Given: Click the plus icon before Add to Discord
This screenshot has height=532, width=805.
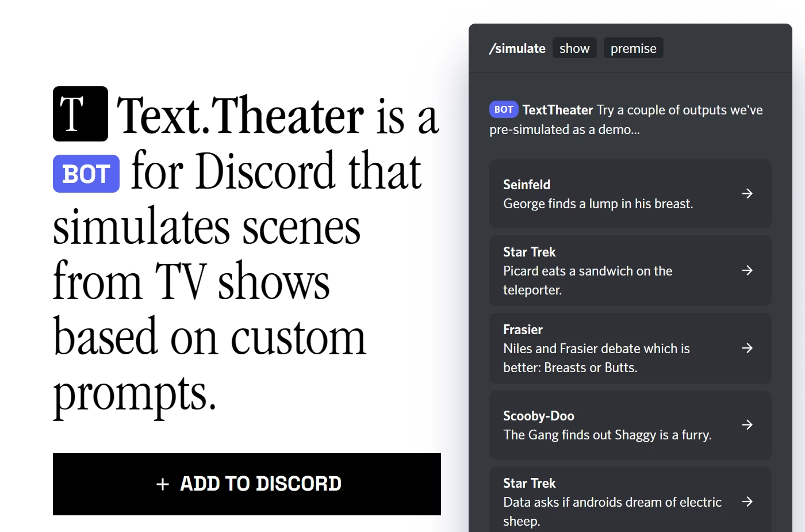Looking at the screenshot, I should 163,484.
